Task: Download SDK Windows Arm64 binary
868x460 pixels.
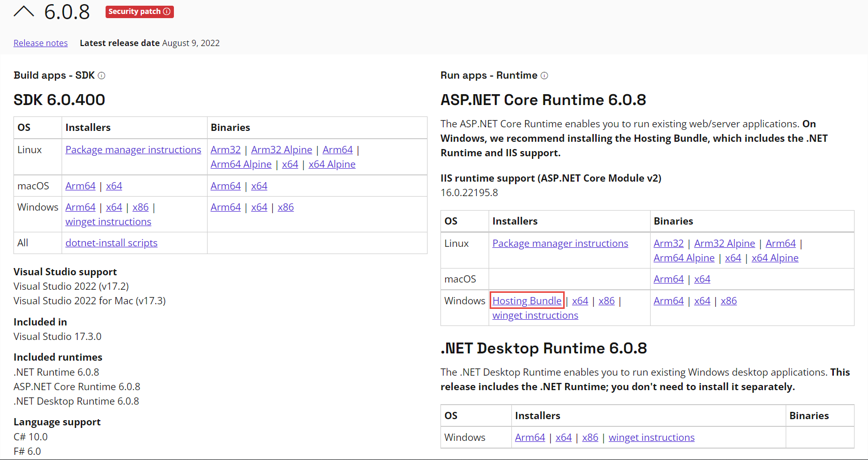Action: (x=226, y=207)
